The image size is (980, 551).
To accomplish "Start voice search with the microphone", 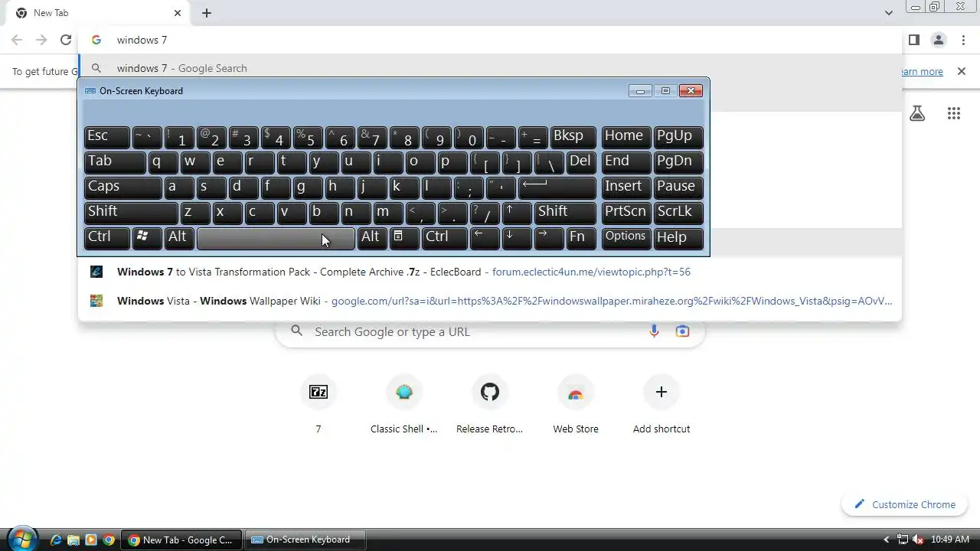I will pos(654,331).
